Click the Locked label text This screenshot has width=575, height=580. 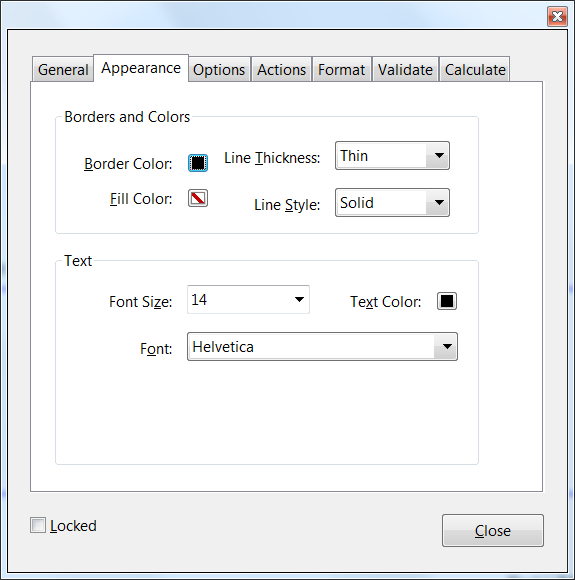pos(73,526)
